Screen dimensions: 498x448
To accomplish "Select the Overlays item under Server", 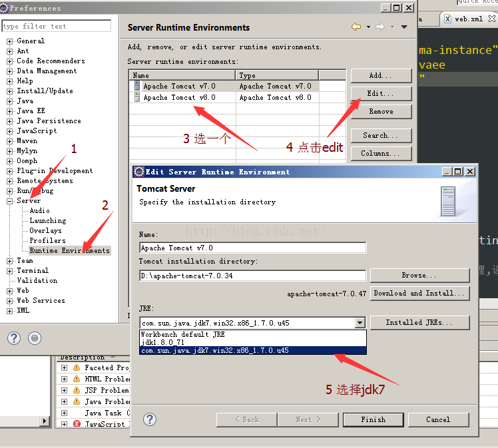I will pyautogui.click(x=46, y=230).
